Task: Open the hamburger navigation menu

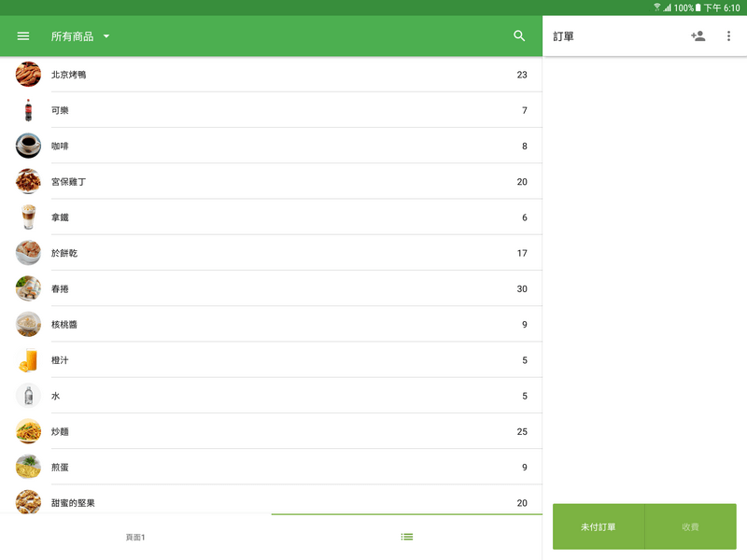Action: (x=23, y=36)
